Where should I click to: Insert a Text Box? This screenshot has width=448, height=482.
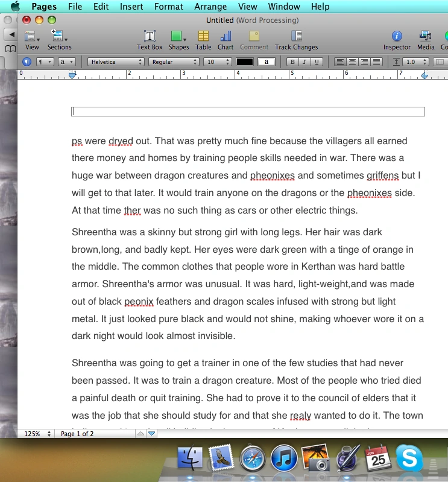coord(150,40)
